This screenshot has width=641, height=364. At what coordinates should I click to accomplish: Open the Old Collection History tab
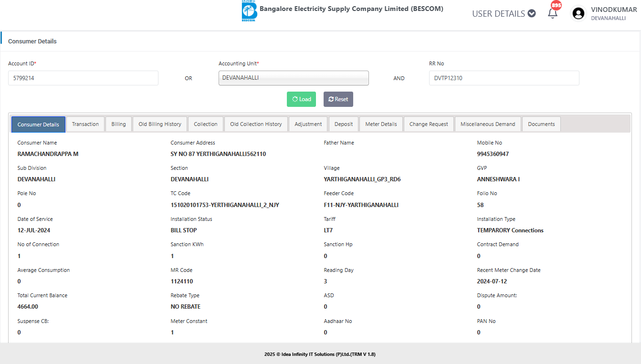[256, 124]
